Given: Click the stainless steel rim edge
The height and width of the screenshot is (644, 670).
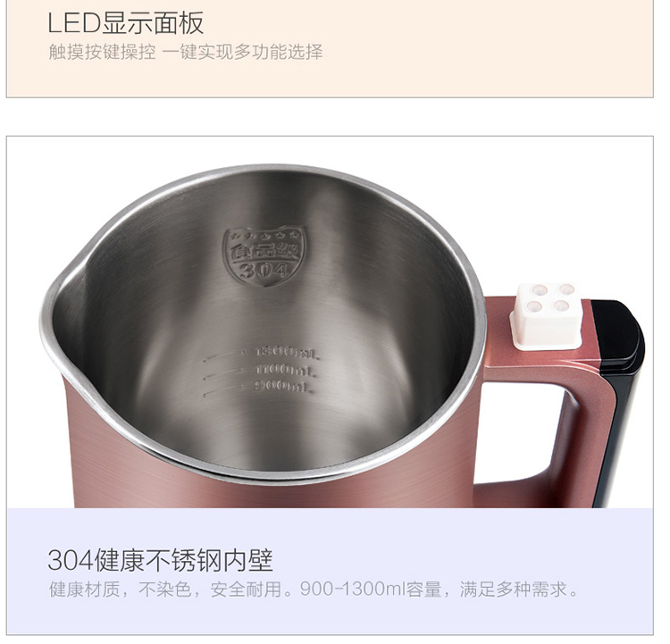Looking at the screenshot, I should (265, 170).
